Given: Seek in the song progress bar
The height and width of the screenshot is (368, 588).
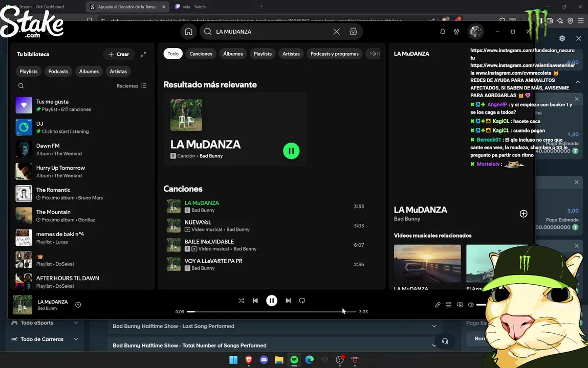Looking at the screenshot, I should 271,311.
